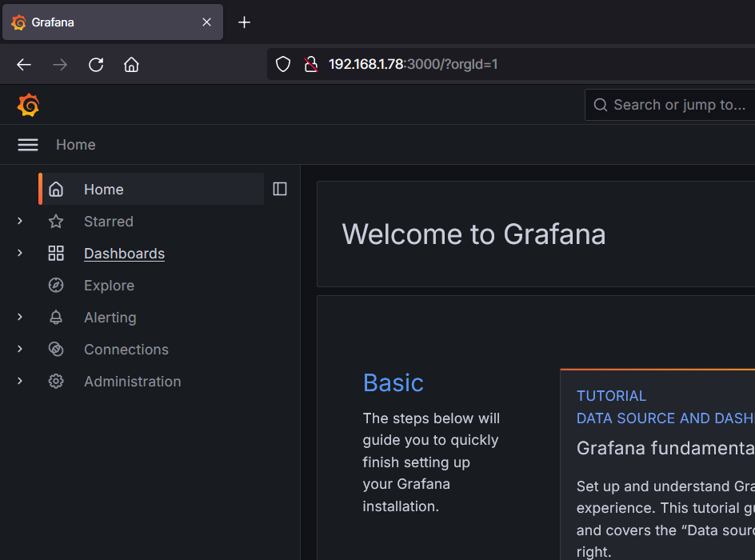The height and width of the screenshot is (560, 755).
Task: Close the Grafana browser tab
Action: click(206, 22)
